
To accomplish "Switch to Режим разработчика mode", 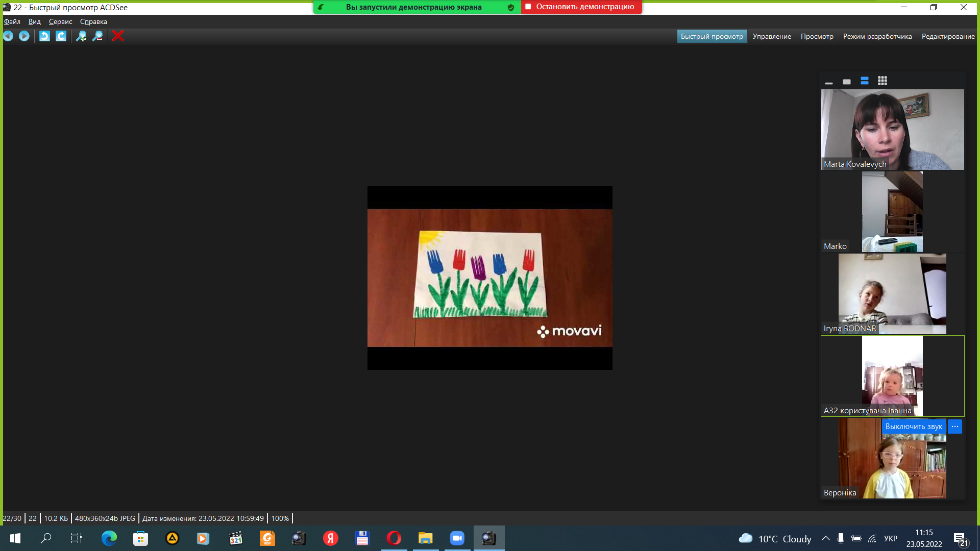I will click(x=877, y=36).
